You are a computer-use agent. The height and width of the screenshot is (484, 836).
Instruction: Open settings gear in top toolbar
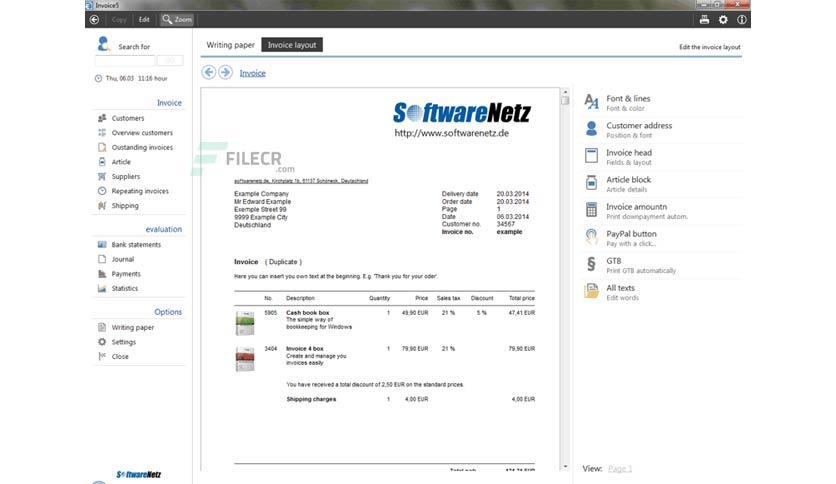pyautogui.click(x=723, y=20)
